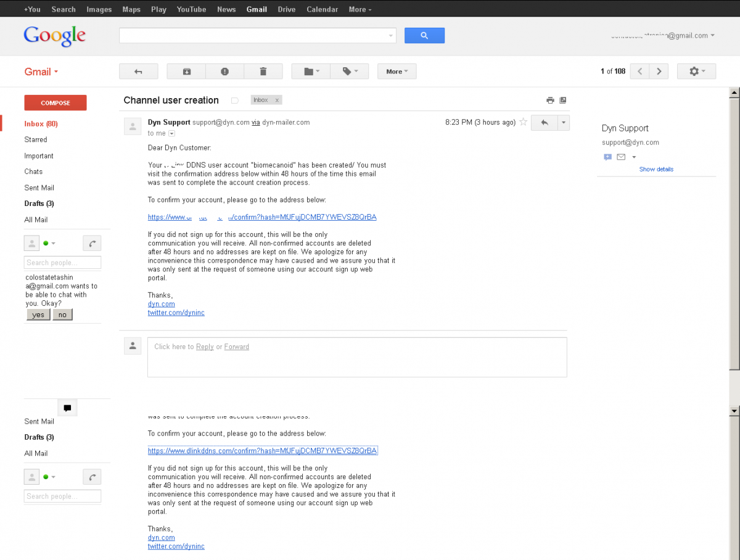Click the subject 'Channel user creation'
The height and width of the screenshot is (560, 740).
(x=171, y=100)
